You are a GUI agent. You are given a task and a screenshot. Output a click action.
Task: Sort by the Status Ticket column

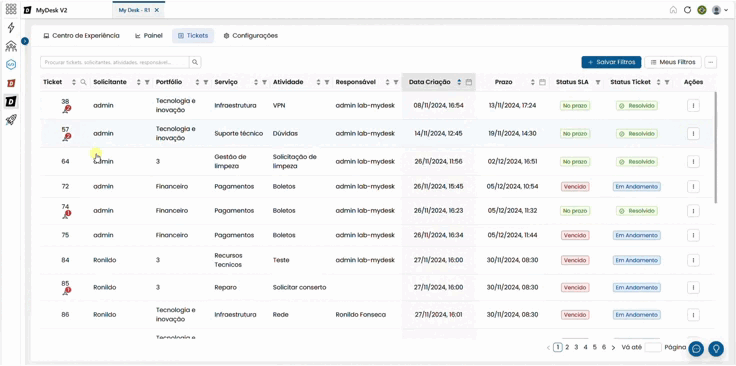coord(658,82)
